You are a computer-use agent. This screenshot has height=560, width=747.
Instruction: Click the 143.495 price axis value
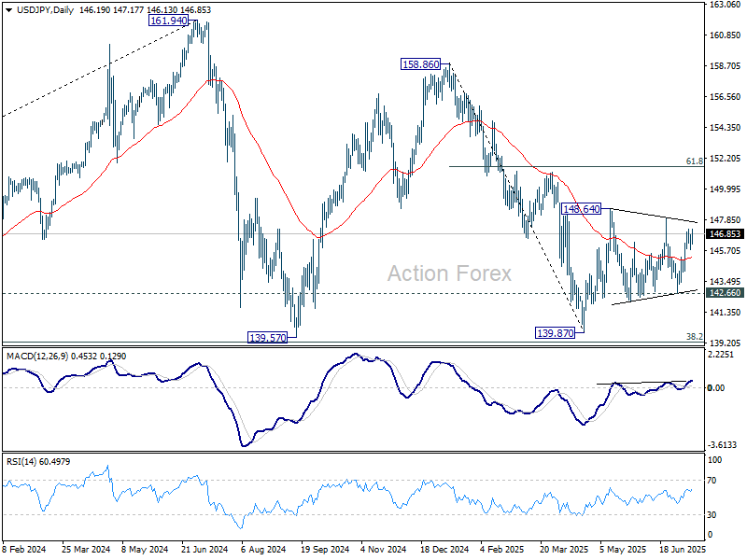[725, 282]
